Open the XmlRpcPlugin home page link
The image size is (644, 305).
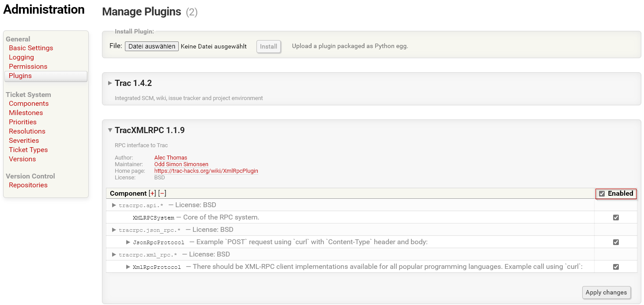206,171
